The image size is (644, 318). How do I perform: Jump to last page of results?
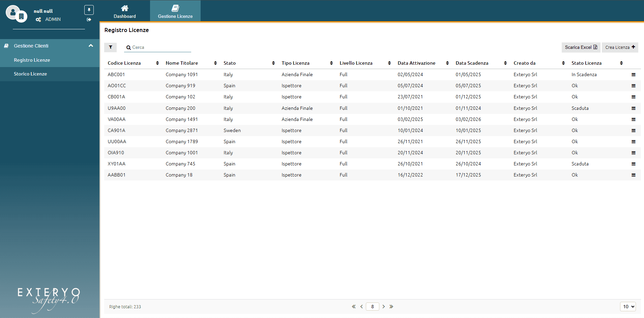pyautogui.click(x=391, y=307)
